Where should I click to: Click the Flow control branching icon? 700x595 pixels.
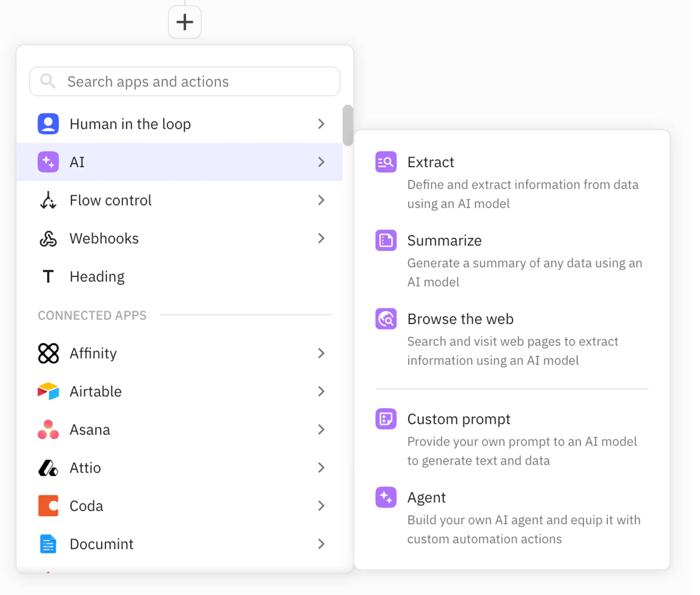click(48, 200)
